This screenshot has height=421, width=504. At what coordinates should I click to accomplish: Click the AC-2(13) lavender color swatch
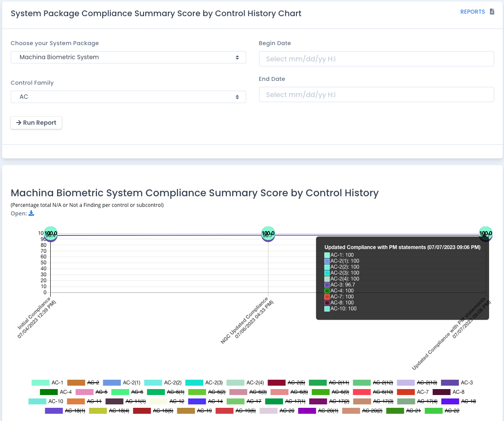[x=406, y=382]
